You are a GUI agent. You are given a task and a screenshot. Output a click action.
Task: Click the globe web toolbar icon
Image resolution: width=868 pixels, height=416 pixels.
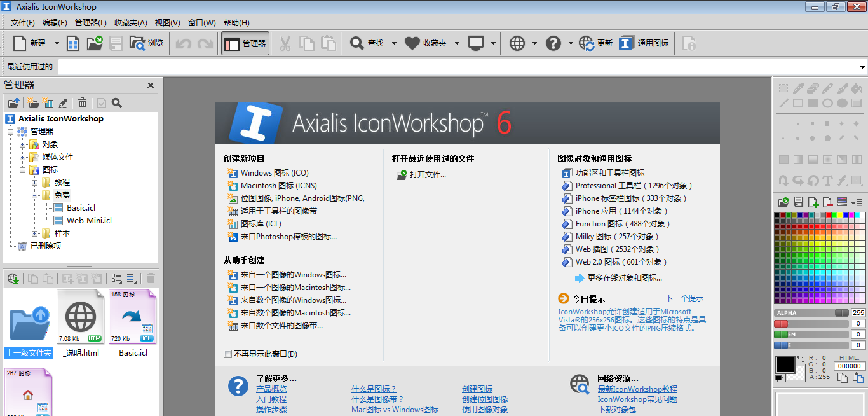click(x=517, y=43)
